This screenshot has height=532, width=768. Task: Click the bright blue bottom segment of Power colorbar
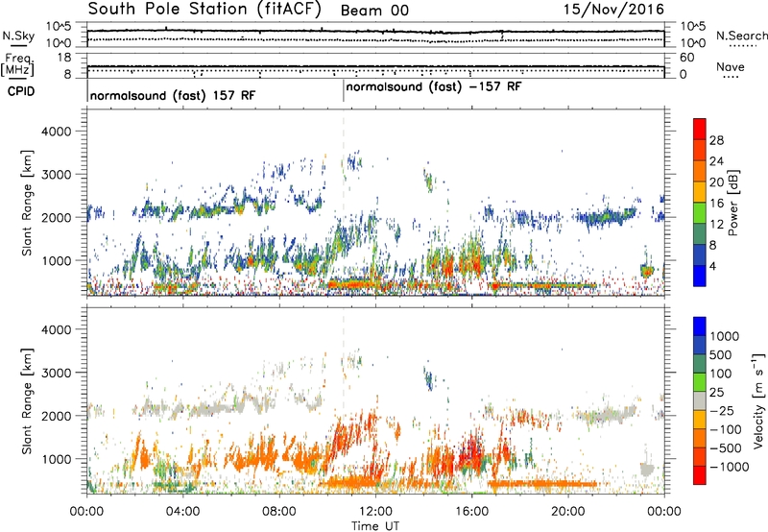pyautogui.click(x=700, y=276)
